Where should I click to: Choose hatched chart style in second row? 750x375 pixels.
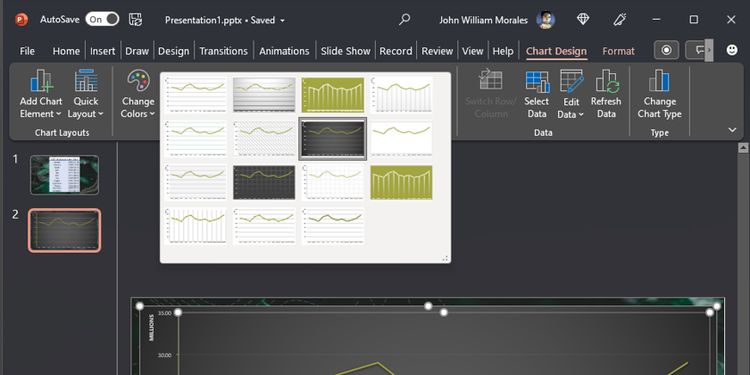coord(264,138)
